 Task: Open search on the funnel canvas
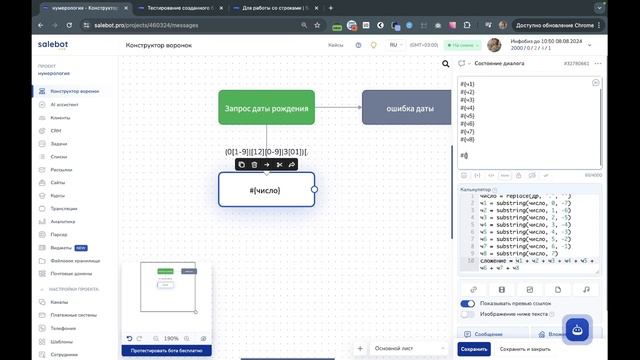pyautogui.click(x=445, y=64)
